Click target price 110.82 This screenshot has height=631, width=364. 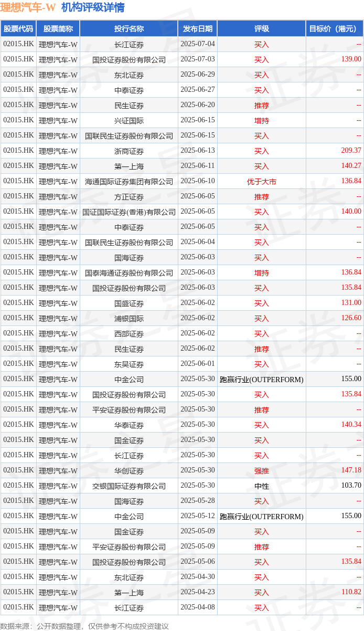coord(351,592)
